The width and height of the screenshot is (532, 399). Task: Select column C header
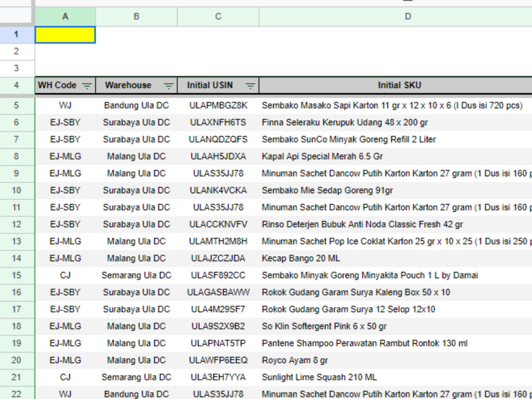point(218,16)
